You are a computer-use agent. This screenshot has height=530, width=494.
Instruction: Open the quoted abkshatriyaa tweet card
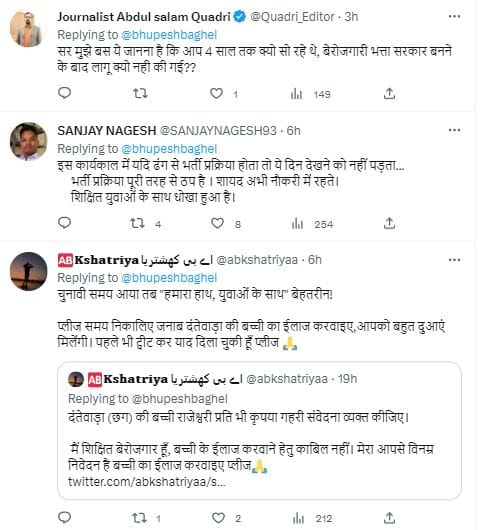(259, 431)
